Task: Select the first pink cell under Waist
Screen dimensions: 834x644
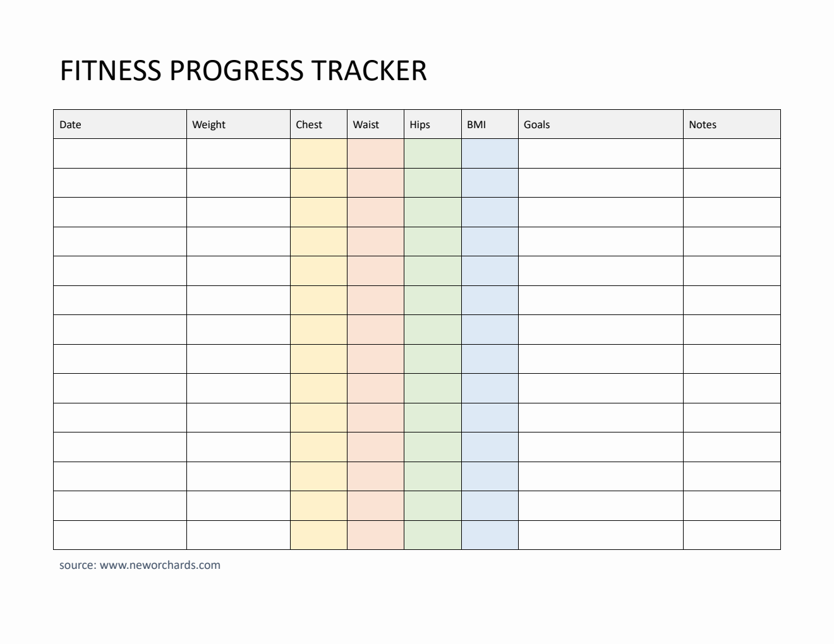Action: coord(375,153)
